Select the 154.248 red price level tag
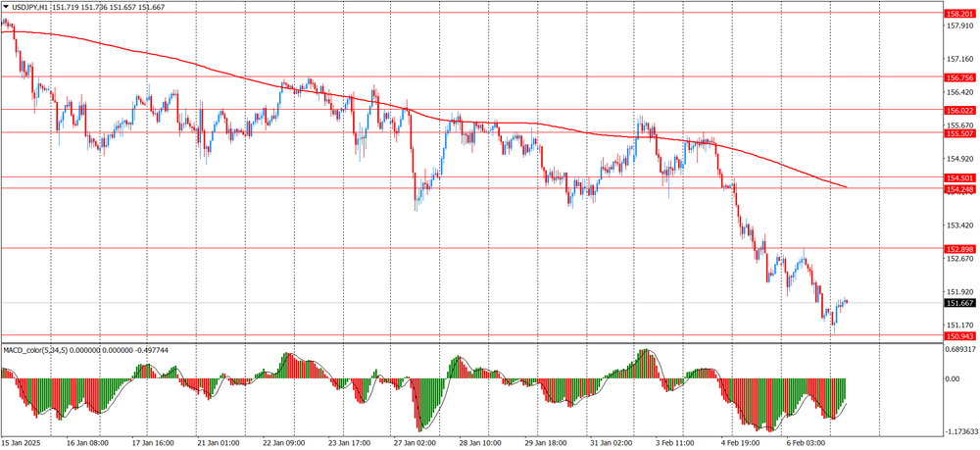Image resolution: width=980 pixels, height=450 pixels. click(x=958, y=188)
